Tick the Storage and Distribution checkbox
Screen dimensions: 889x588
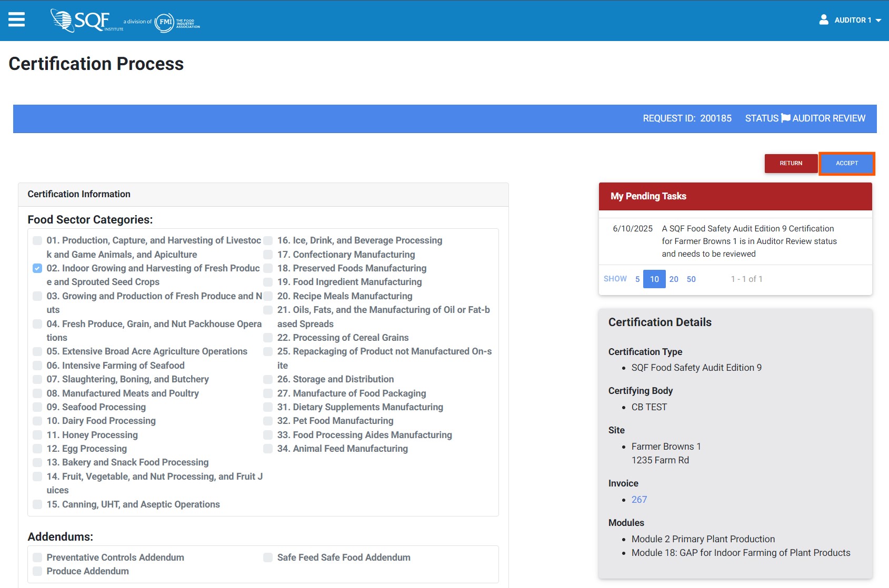click(268, 379)
